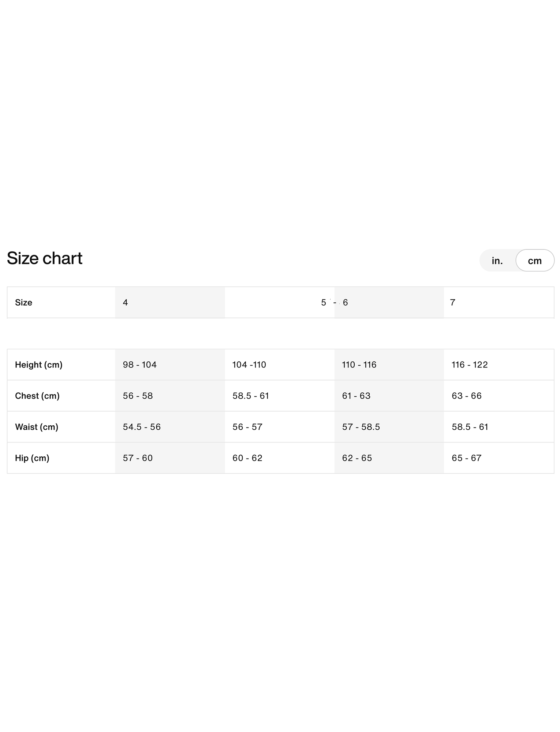Screen dimensions: 560x732
Task: Select the 57 - 58.5 waist cell
Action: point(361,427)
